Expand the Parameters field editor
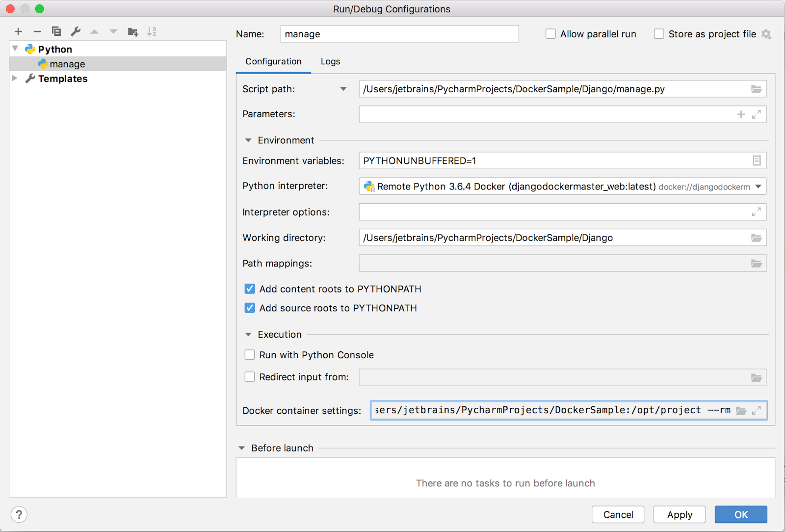Image resolution: width=785 pixels, height=532 pixels. click(757, 114)
